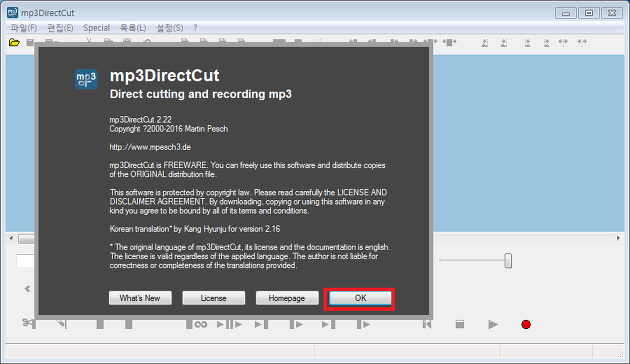This screenshot has height=364, width=630.
Task: Click the http://www.mpesch3.de address text
Action: [150, 147]
